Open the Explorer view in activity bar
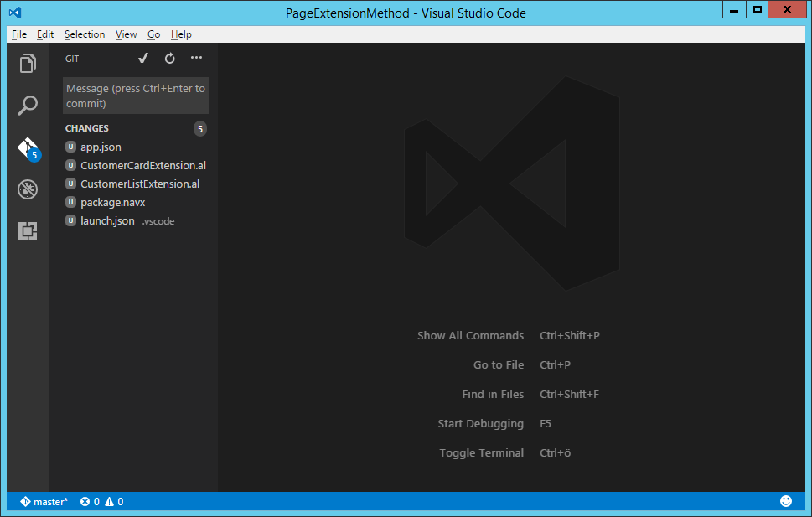The image size is (812, 517). [x=28, y=64]
